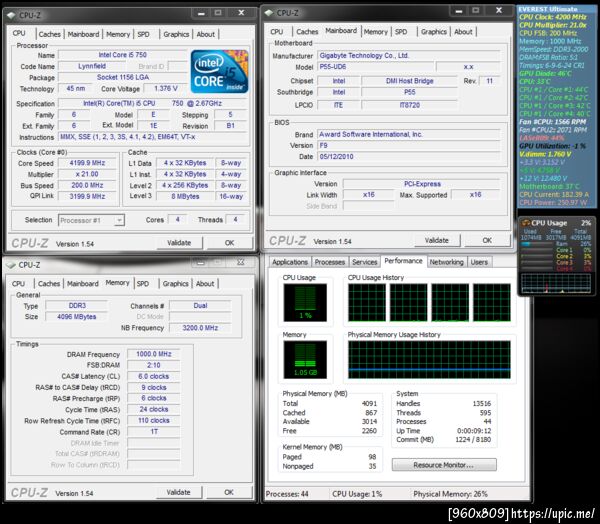The height and width of the screenshot is (524, 600).
Task: Click OK in top-left CPU-Z window
Action: click(229, 243)
